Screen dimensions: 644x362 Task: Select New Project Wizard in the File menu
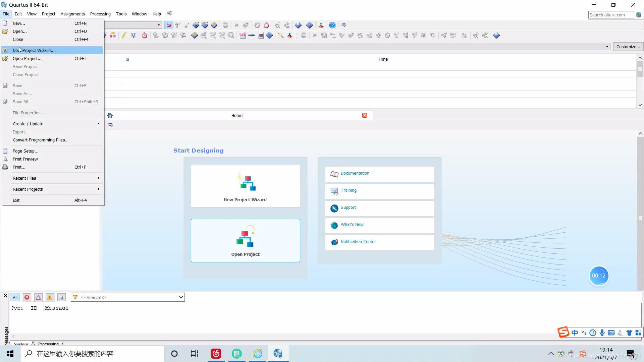point(52,51)
